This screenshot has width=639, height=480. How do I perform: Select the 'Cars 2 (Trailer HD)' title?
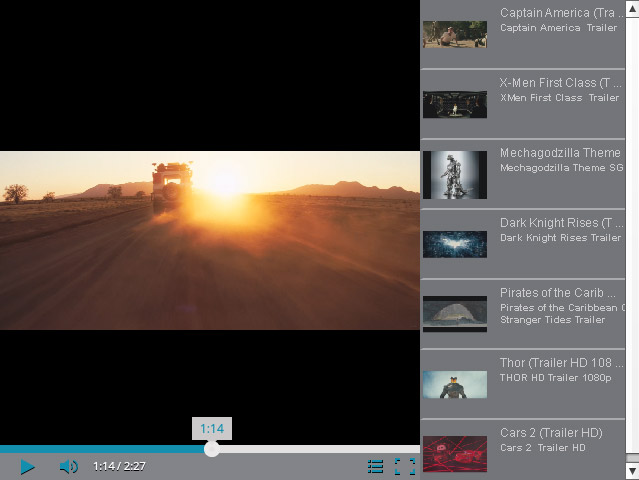tap(551, 433)
